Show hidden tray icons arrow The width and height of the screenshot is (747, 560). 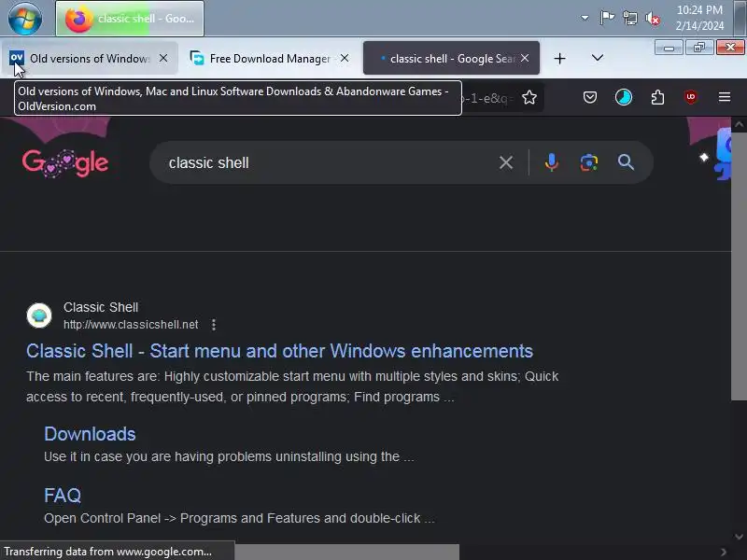tap(585, 18)
